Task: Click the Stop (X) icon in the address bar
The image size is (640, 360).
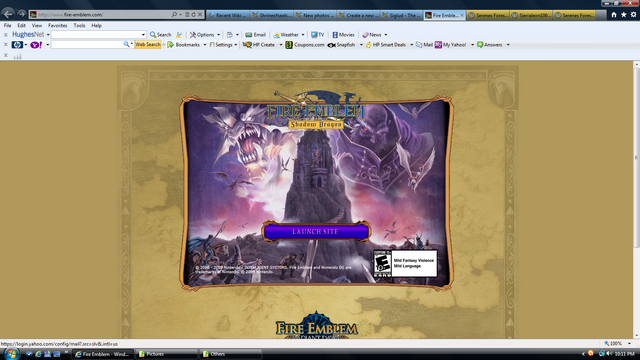Action: [x=200, y=14]
